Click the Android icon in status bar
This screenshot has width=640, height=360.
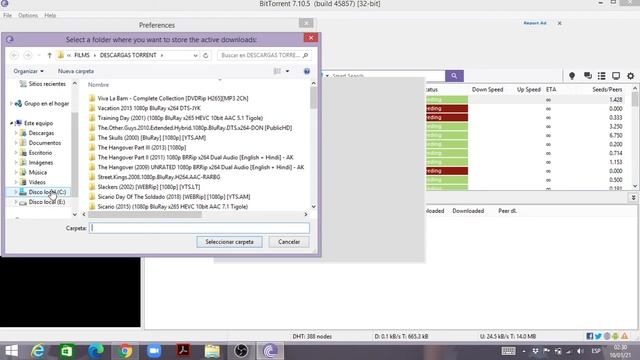pos(616,336)
